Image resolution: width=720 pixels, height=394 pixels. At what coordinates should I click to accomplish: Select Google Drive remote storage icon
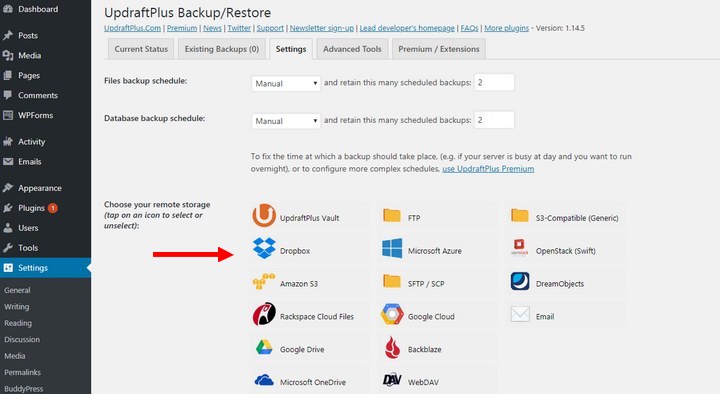pos(264,348)
